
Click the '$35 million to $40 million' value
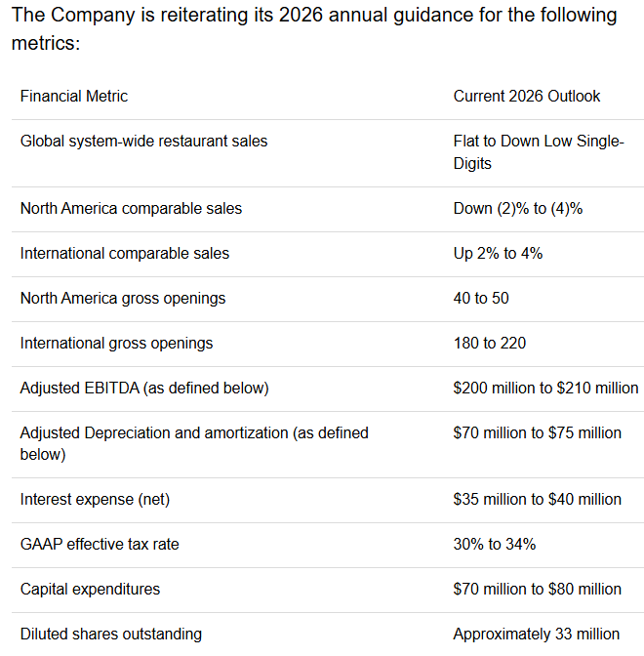(537, 499)
